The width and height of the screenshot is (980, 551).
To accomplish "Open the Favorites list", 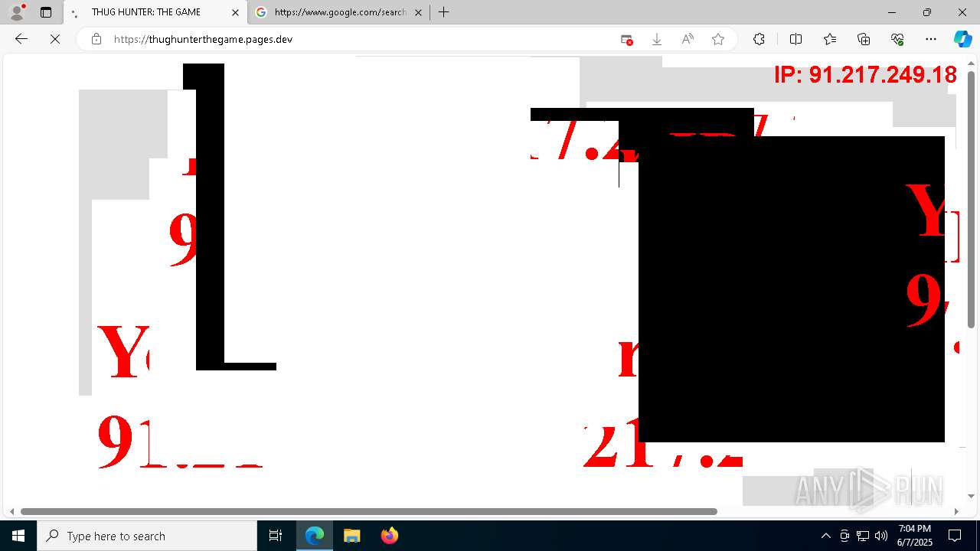I will [830, 39].
